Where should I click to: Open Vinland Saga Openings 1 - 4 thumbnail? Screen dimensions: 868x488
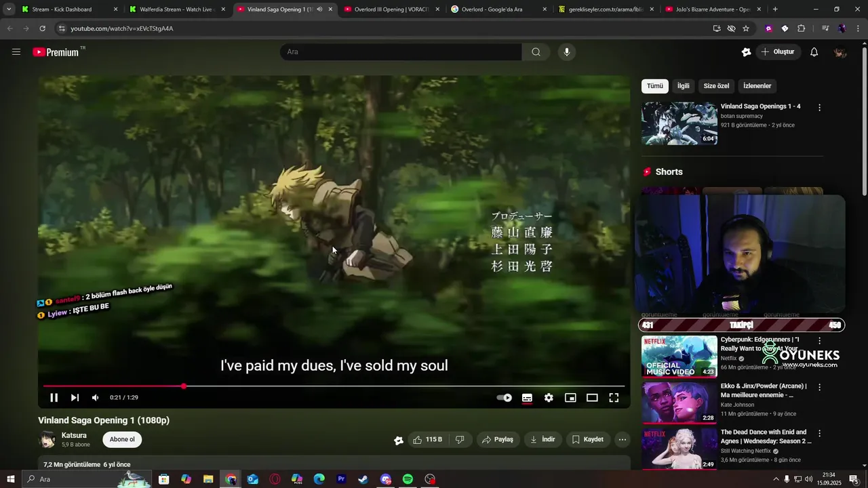[679, 123]
